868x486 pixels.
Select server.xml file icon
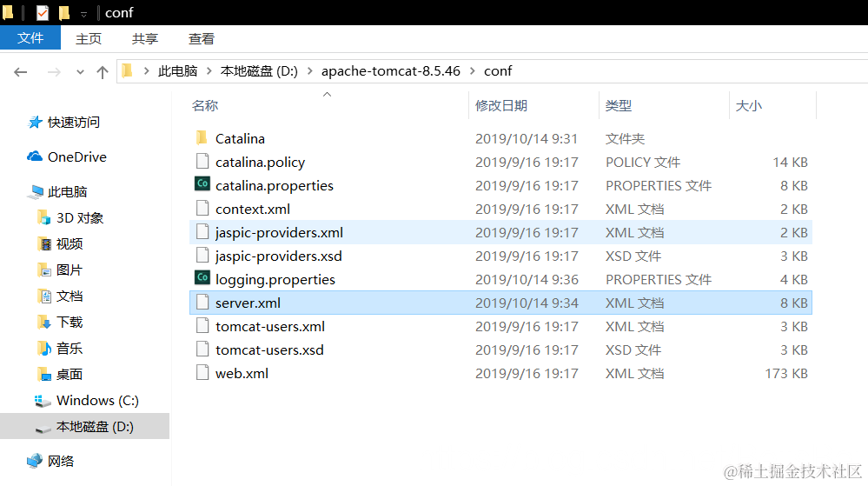pyautogui.click(x=202, y=302)
